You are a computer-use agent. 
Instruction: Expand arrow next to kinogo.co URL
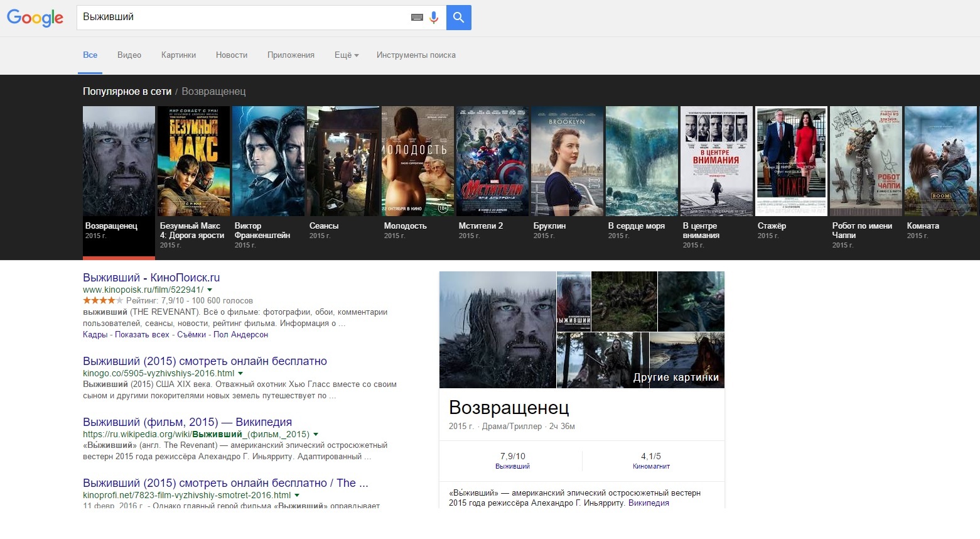coord(240,374)
